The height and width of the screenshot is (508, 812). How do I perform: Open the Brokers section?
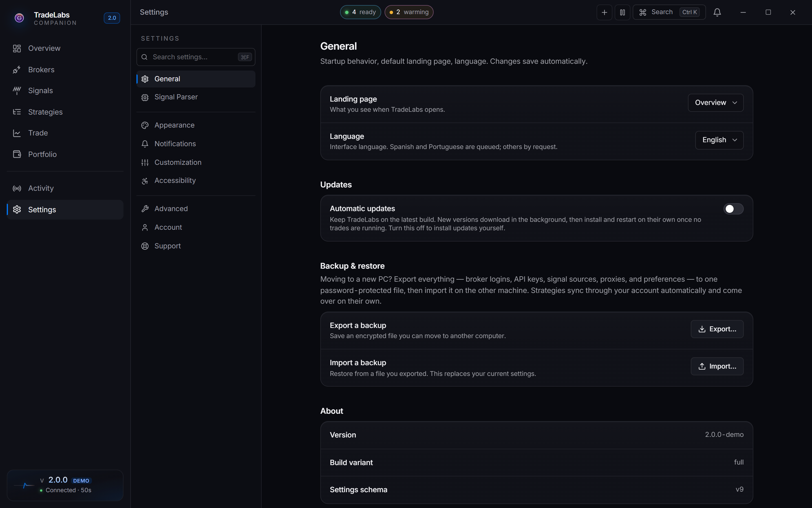pos(65,69)
